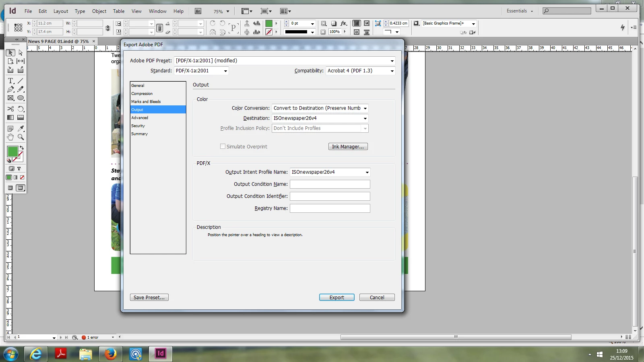Select the Line tool

pyautogui.click(x=21, y=81)
